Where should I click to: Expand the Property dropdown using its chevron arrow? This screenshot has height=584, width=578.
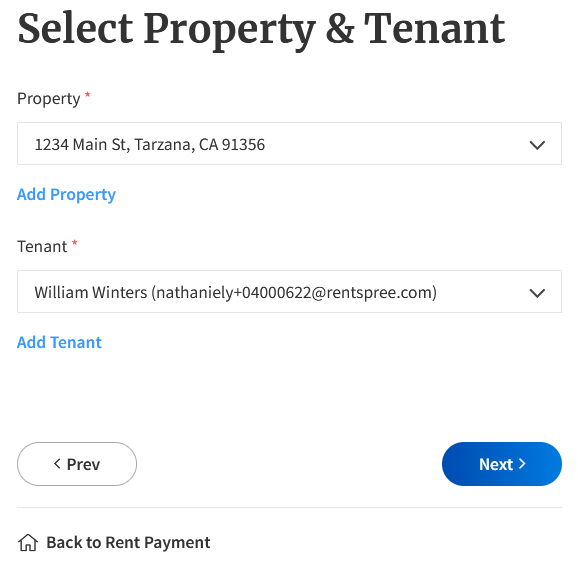tap(537, 145)
